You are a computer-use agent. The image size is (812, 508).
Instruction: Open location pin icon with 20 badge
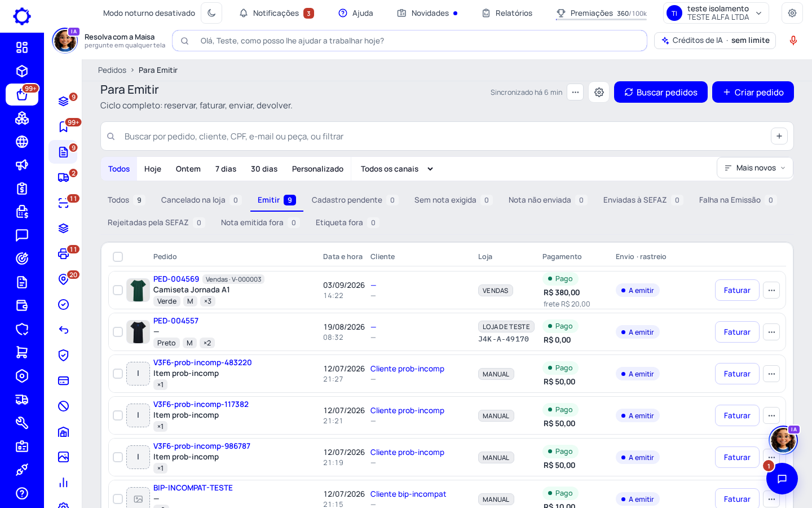[64, 279]
